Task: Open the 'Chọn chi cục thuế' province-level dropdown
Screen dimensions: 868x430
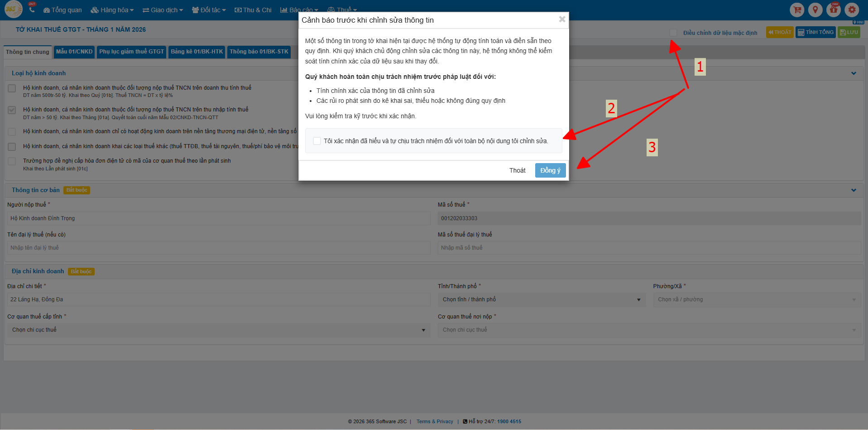Action: (218, 330)
